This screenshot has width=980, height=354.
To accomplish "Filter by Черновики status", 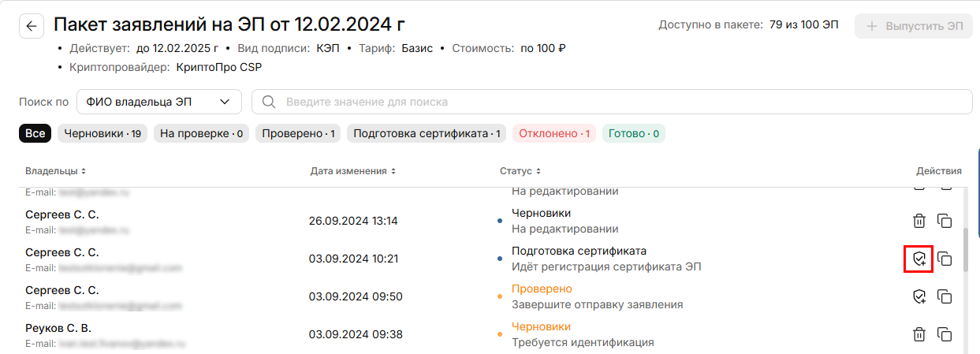I will [102, 134].
